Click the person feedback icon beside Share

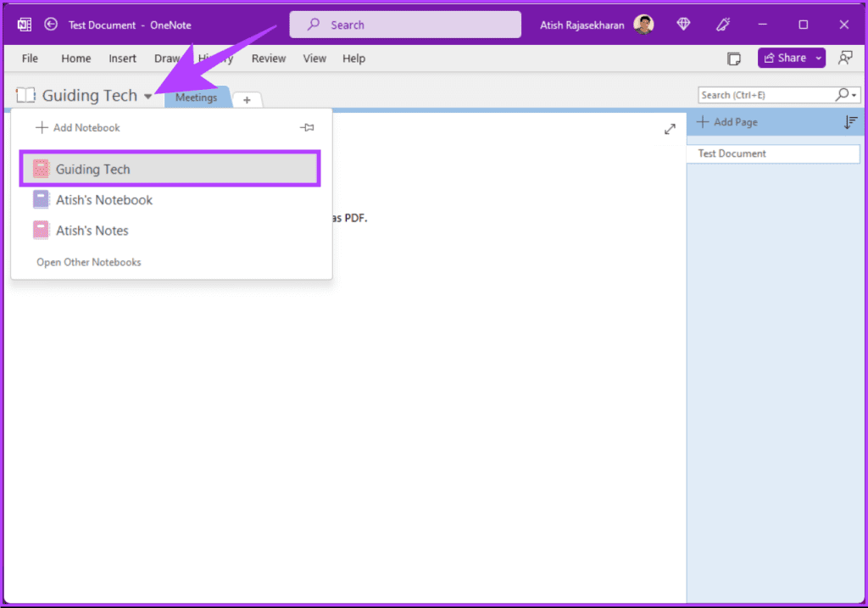pyautogui.click(x=845, y=59)
